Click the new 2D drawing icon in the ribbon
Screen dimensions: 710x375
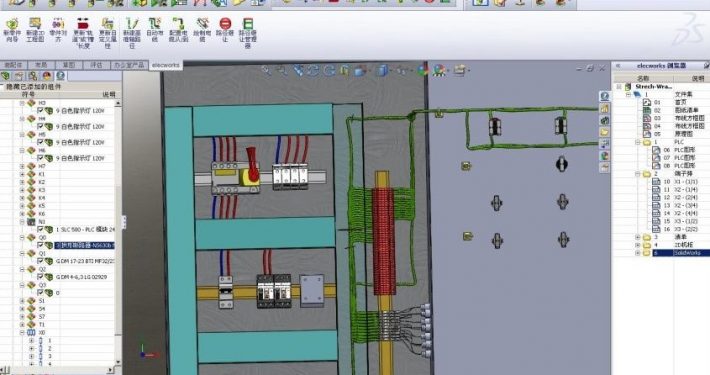pyautogui.click(x=35, y=24)
